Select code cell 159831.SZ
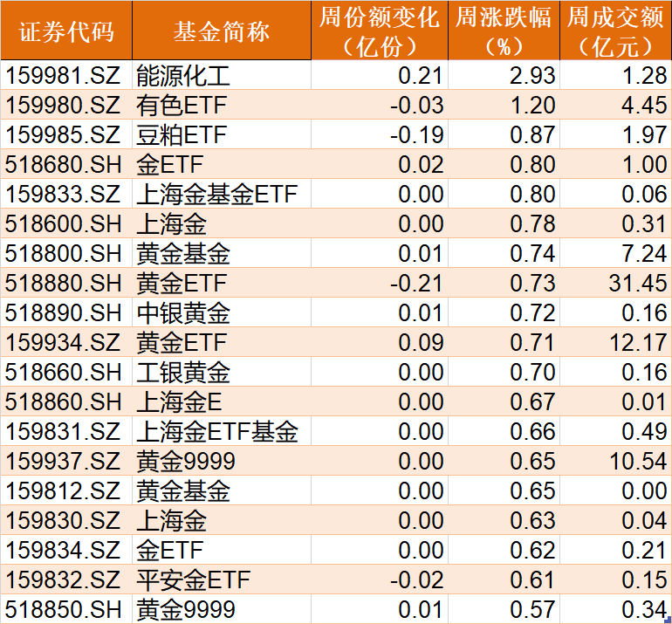Image resolution: width=672 pixels, height=624 pixels. 66,431
